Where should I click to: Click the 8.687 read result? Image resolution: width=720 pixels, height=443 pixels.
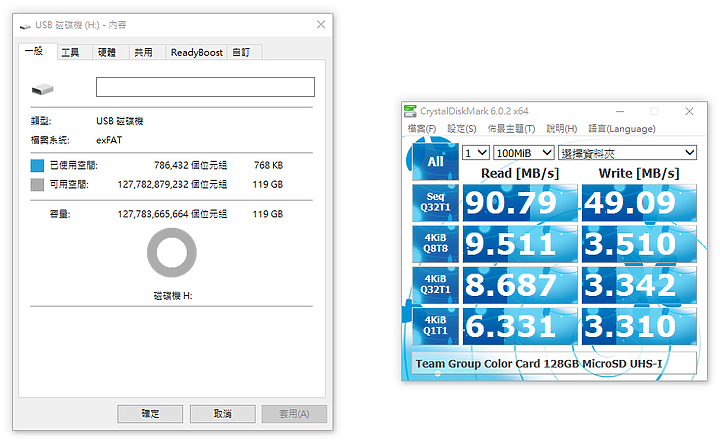tap(520, 285)
